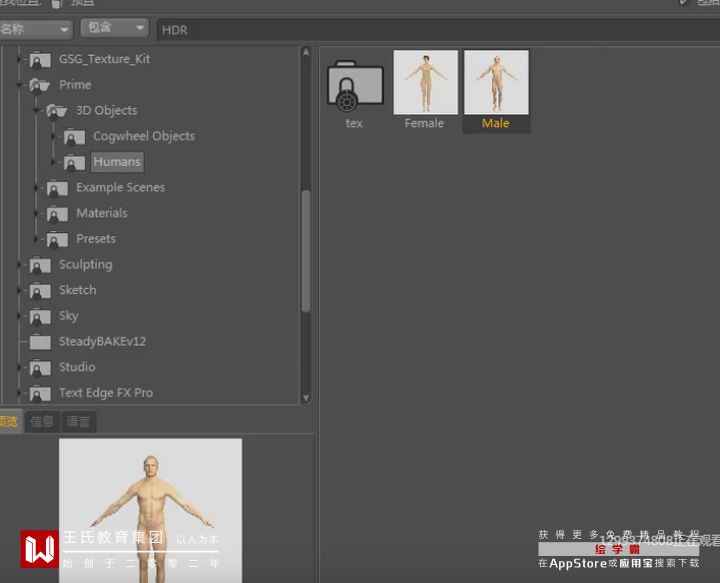
Task: Switch to the 预览 tab
Action: click(10, 421)
